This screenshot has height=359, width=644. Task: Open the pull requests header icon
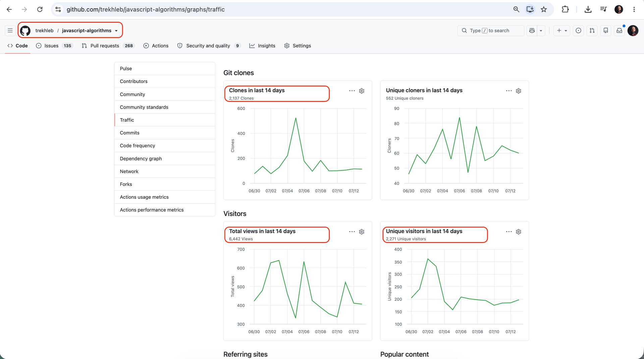[x=592, y=31]
